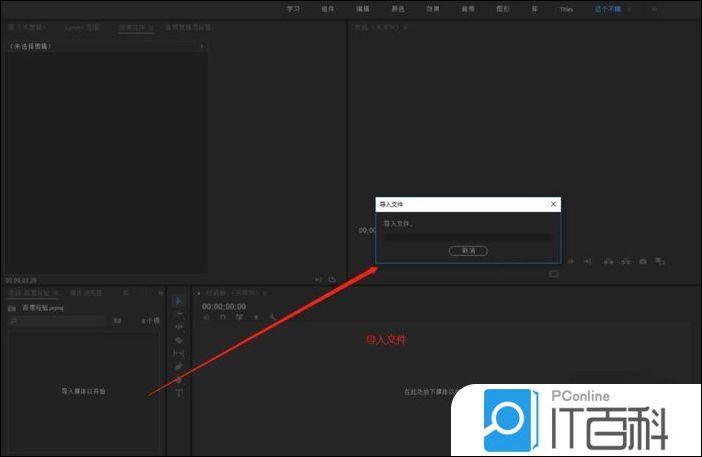Select the Hand tool
This screenshot has height=457, width=702.
click(179, 380)
